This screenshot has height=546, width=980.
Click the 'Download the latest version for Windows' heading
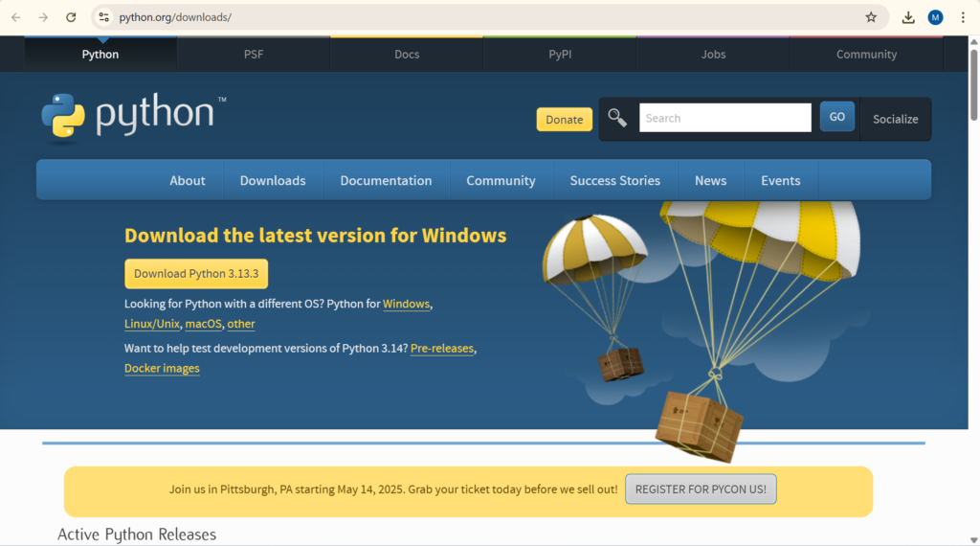point(315,235)
